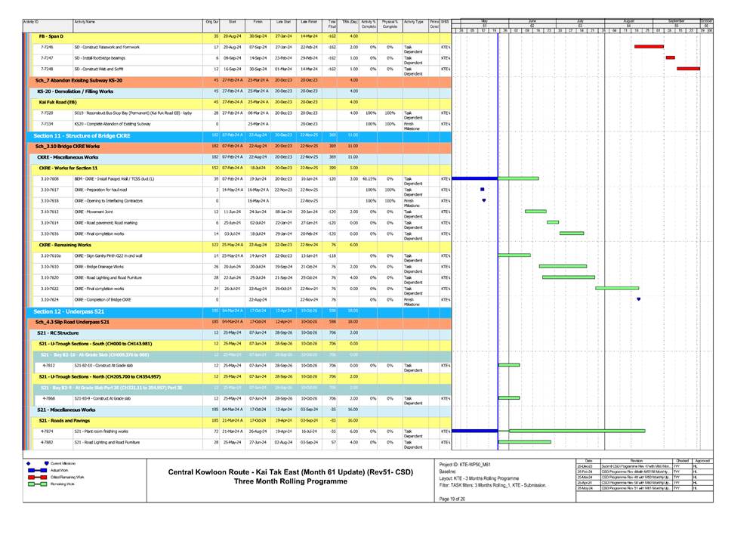
Task: Click the Total Float column header
Action: pyautogui.click(x=329, y=21)
